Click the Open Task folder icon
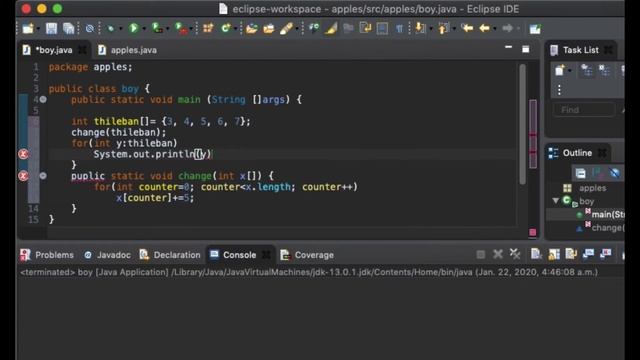 coord(269,28)
